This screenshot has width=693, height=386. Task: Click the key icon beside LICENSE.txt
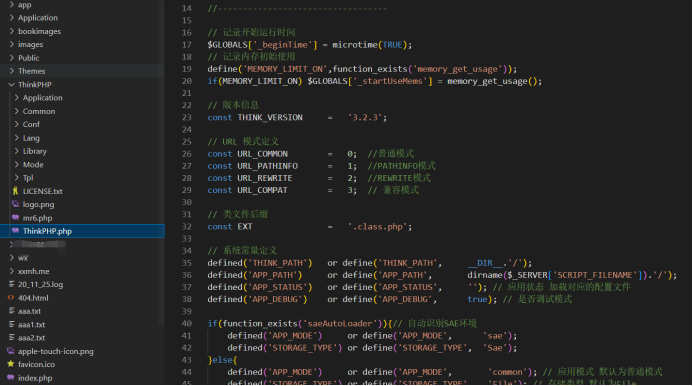(x=15, y=191)
